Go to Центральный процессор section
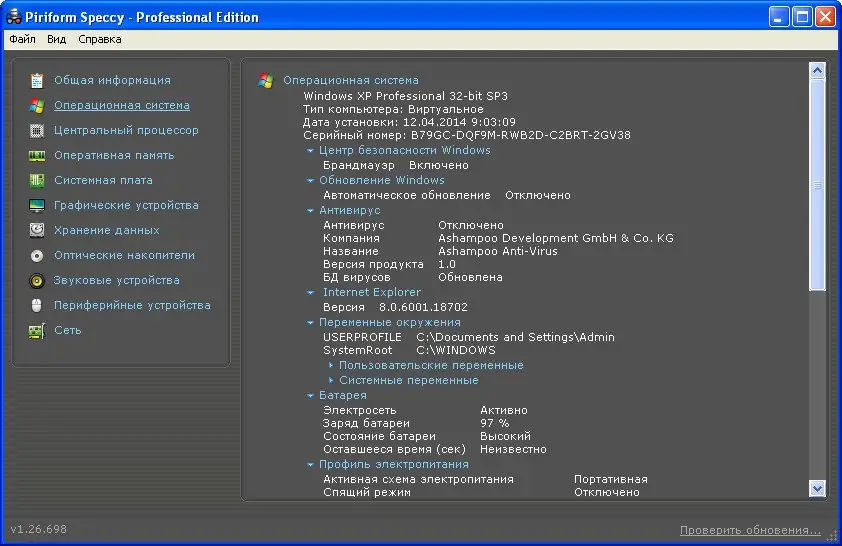842x546 pixels. [x=126, y=130]
